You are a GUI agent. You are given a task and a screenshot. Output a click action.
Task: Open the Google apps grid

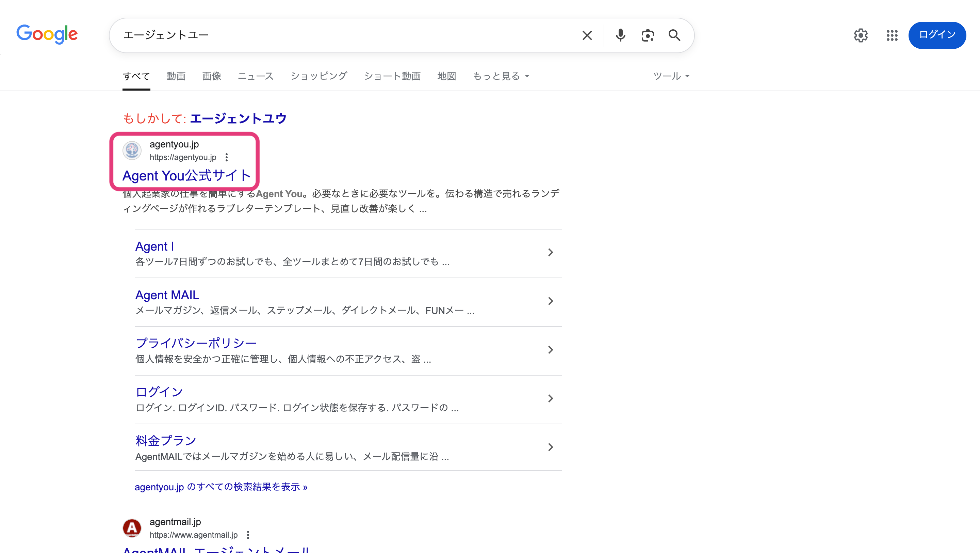(892, 35)
